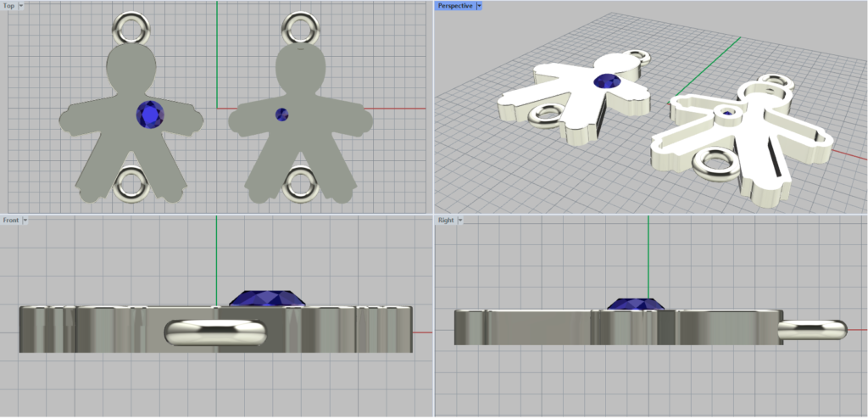Select the ring loop in Front view
This screenshot has width=868, height=419.
tap(214, 332)
